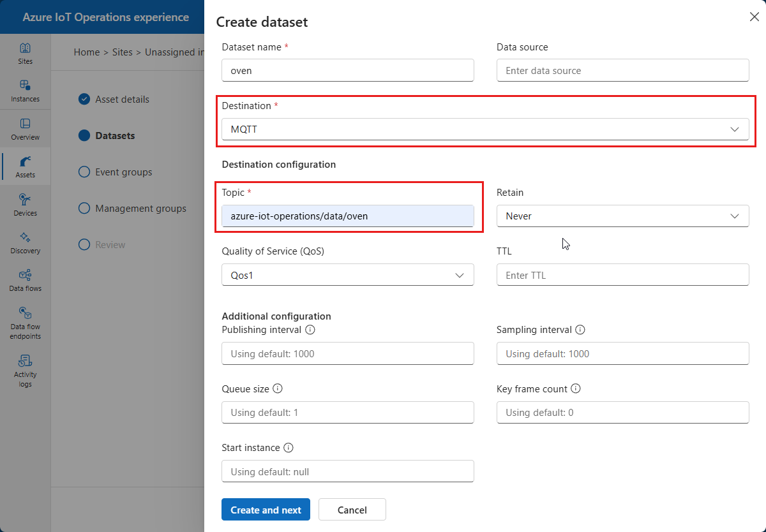Viewport: 766px width, 532px height.
Task: Click the Enter TTL input field
Action: pyautogui.click(x=622, y=275)
